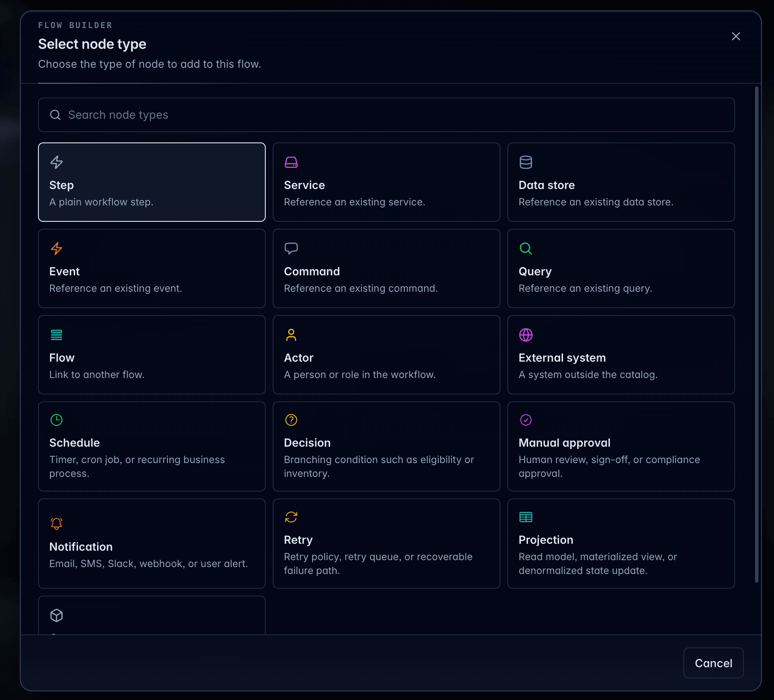Pick the Projection node type title
The width and height of the screenshot is (774, 700).
pos(546,540)
